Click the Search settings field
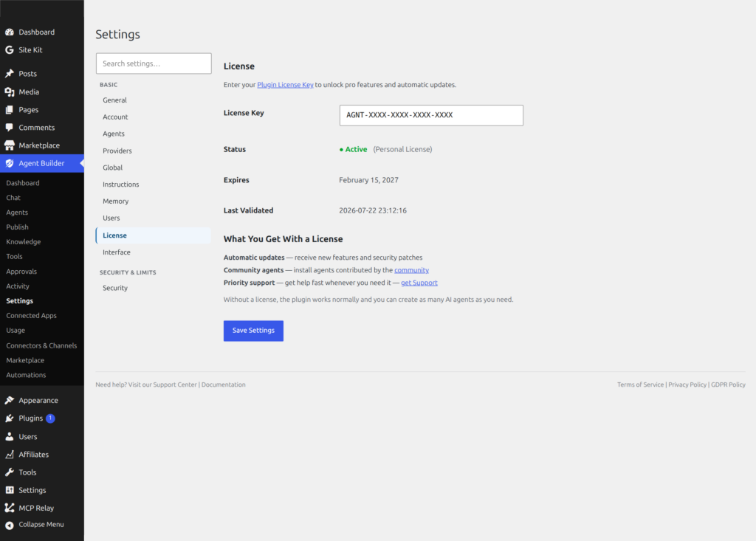756x541 pixels. point(154,63)
